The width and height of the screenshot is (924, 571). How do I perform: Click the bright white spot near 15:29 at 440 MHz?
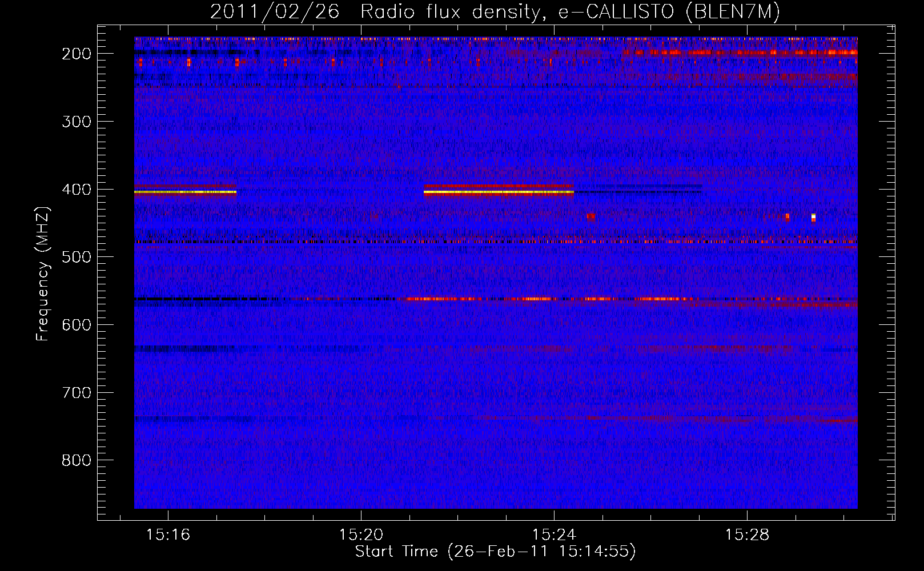(x=813, y=217)
